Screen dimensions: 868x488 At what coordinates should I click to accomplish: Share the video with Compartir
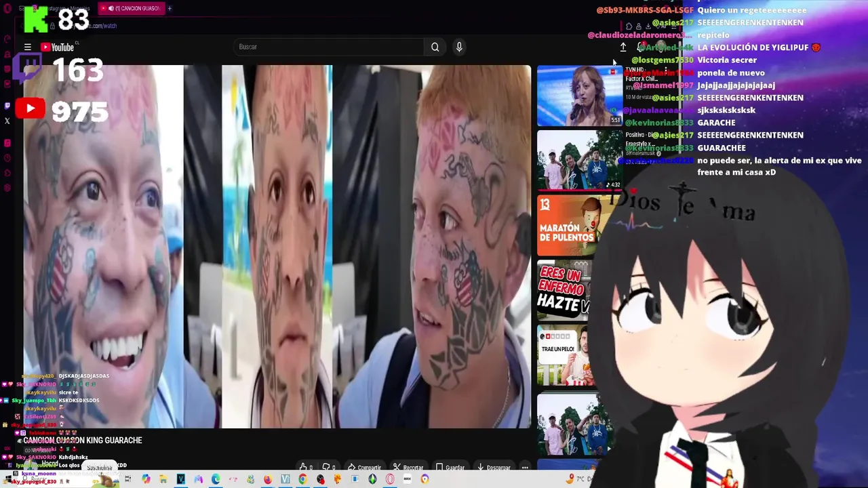(x=364, y=467)
